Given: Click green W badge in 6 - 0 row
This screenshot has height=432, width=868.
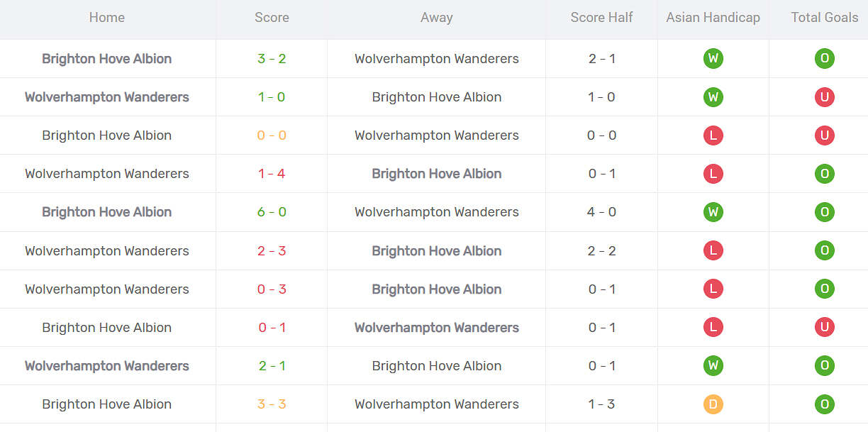Looking at the screenshot, I should [x=713, y=212].
